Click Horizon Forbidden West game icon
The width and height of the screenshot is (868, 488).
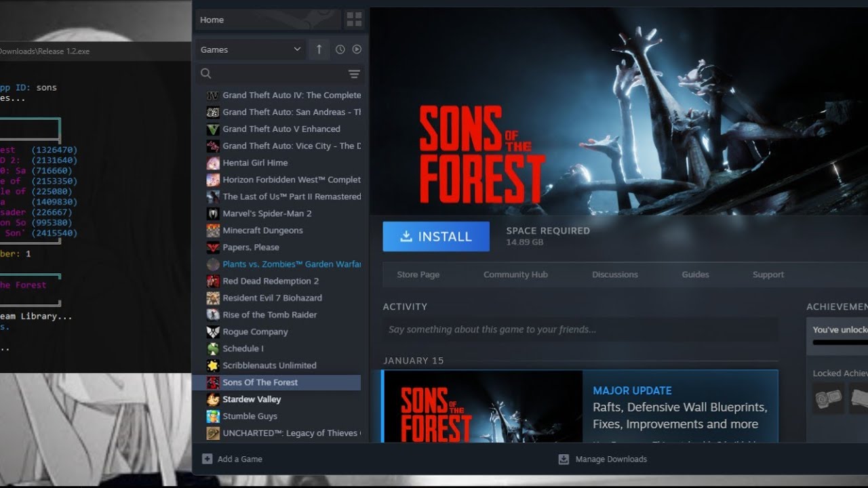click(213, 180)
